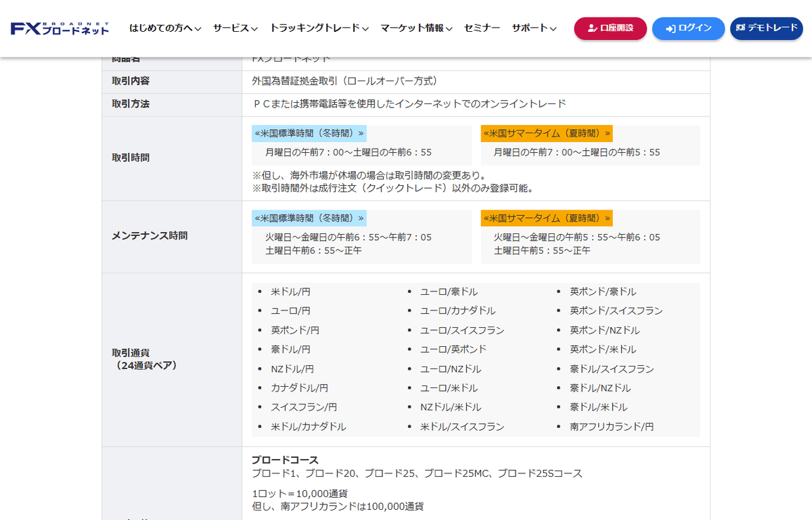
Task: Open the トラッキングトレード dropdown
Action: [319, 28]
